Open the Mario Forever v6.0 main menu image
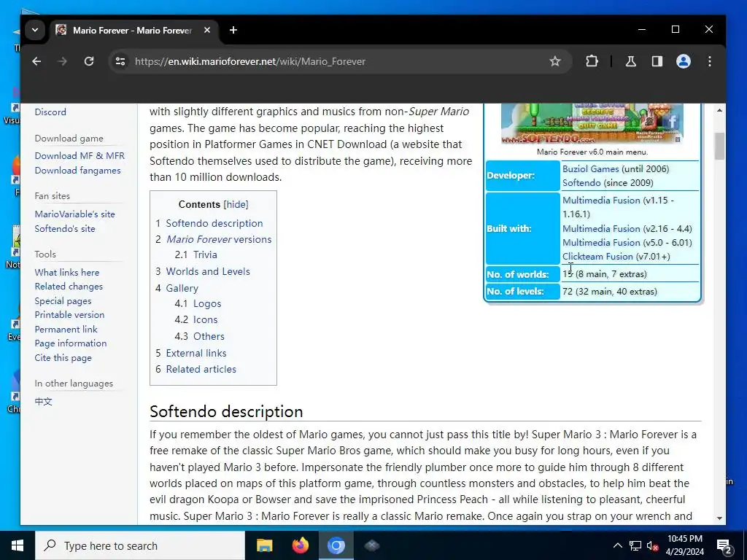The height and width of the screenshot is (560, 747). tap(592, 123)
